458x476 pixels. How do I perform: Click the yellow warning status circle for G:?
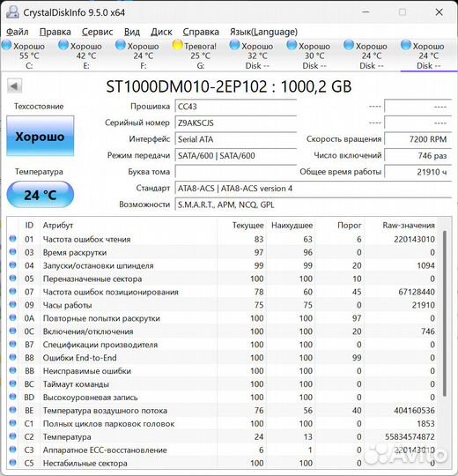[177, 45]
